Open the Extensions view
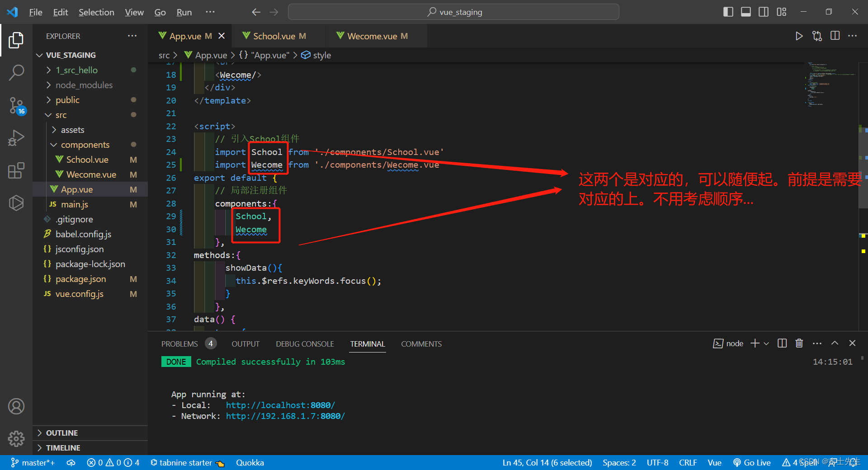 point(16,170)
